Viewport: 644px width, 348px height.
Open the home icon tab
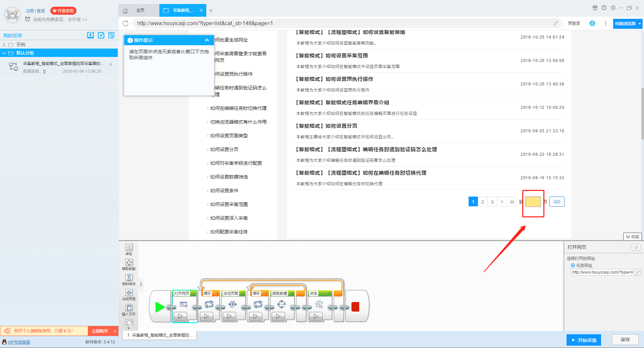click(125, 11)
